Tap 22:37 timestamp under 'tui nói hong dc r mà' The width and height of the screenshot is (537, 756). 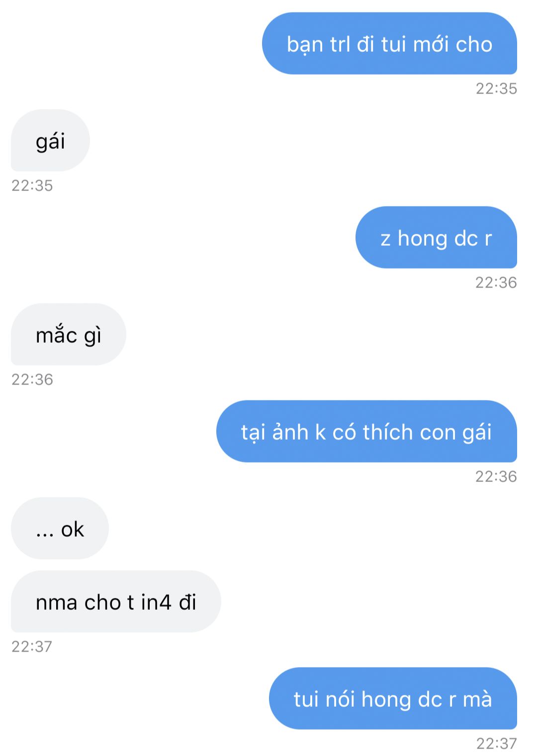496,744
